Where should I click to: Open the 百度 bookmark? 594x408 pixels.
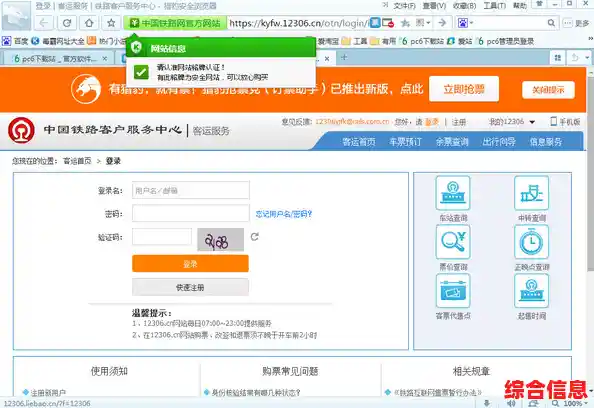pos(16,41)
